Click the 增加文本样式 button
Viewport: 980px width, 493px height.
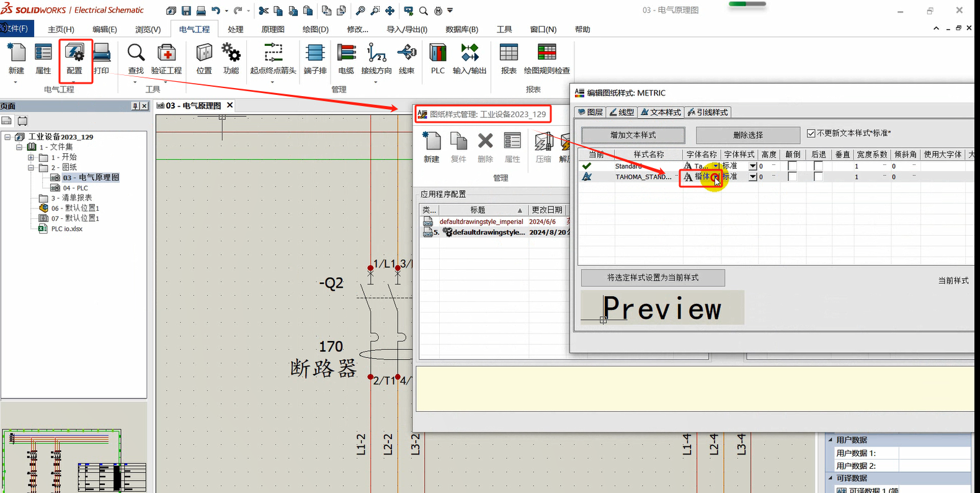coord(633,135)
